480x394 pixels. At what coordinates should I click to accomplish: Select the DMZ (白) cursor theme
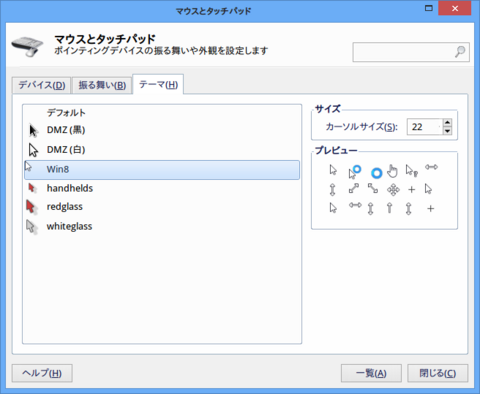66,150
